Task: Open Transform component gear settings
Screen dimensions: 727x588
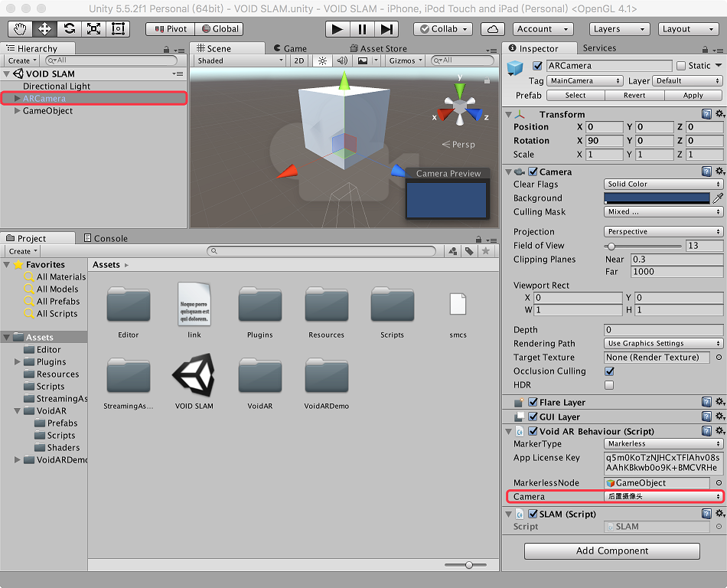Action: click(720, 114)
